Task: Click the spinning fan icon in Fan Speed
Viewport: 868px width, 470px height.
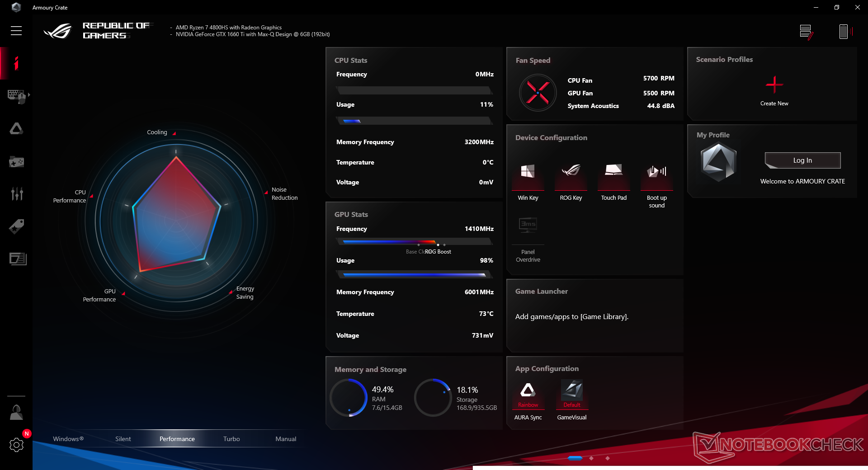Action: click(538, 93)
